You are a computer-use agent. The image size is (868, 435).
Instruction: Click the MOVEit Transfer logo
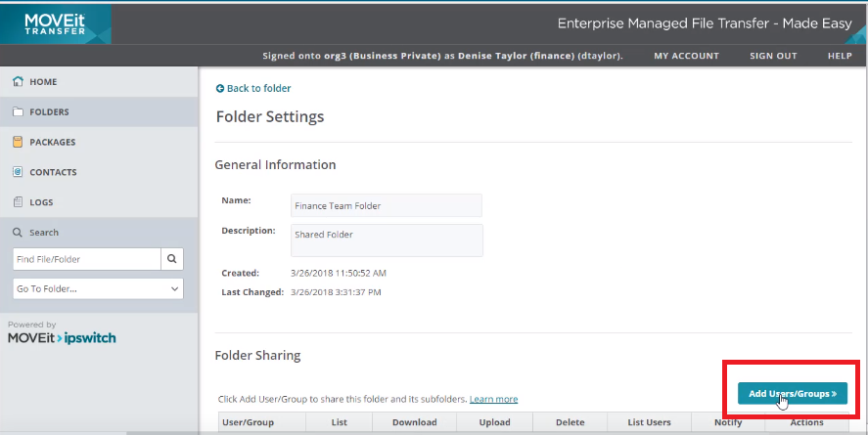[56, 23]
